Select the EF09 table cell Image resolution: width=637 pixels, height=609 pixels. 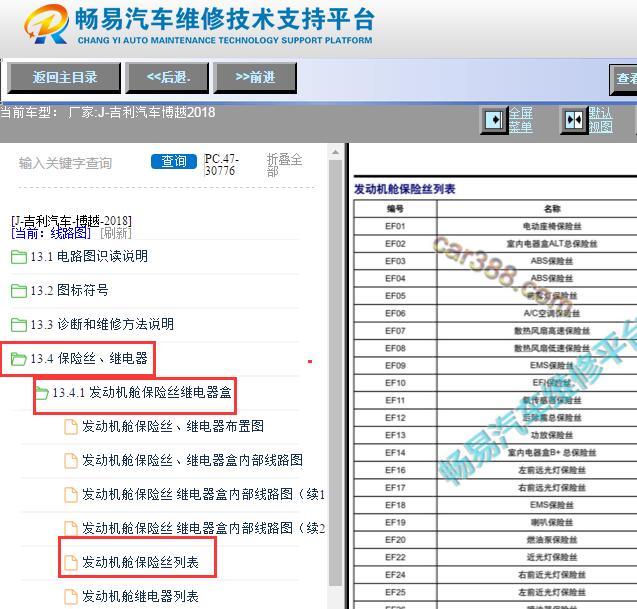(x=395, y=366)
